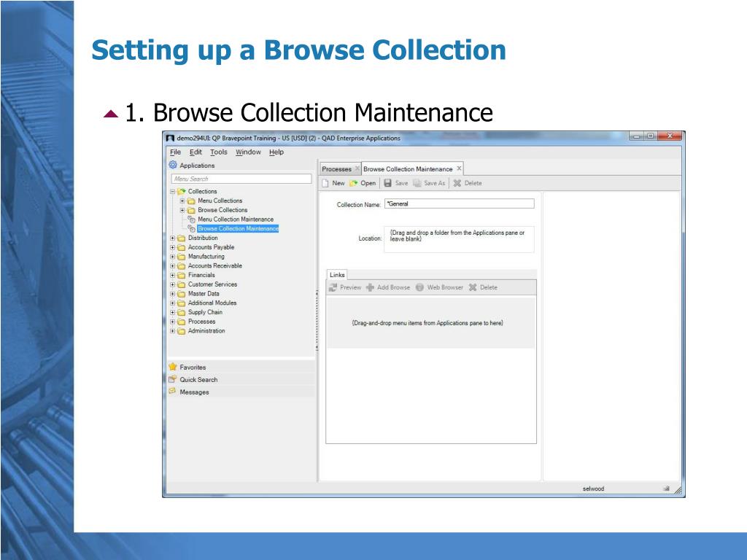Select Menu Collection Maintenance tree item
This screenshot has width=747, height=560.
pos(236,219)
